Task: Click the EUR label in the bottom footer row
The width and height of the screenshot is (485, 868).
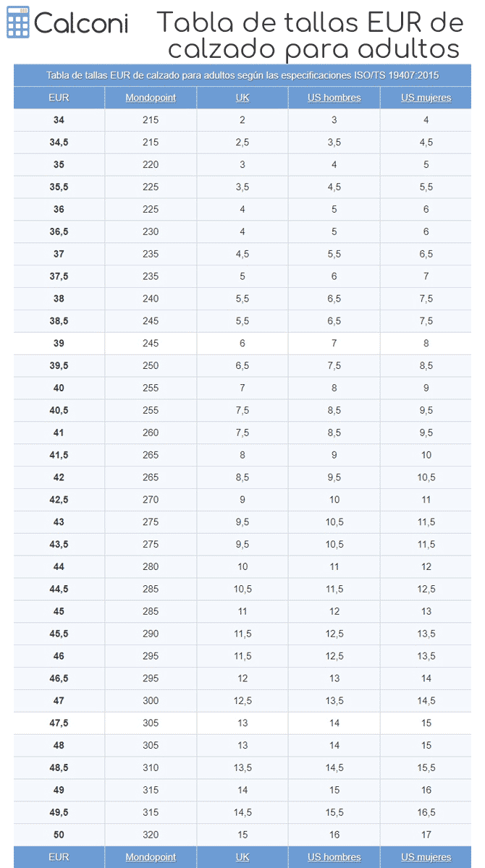Action: pyautogui.click(x=59, y=857)
